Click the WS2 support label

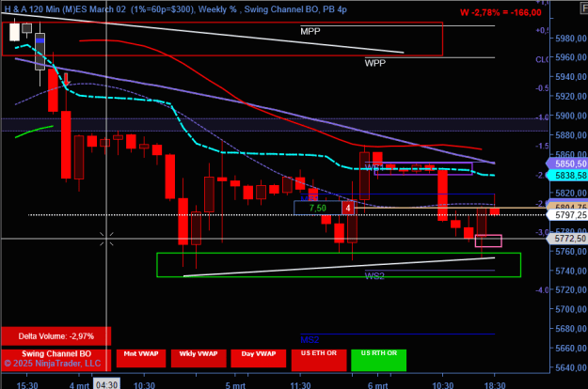[374, 276]
